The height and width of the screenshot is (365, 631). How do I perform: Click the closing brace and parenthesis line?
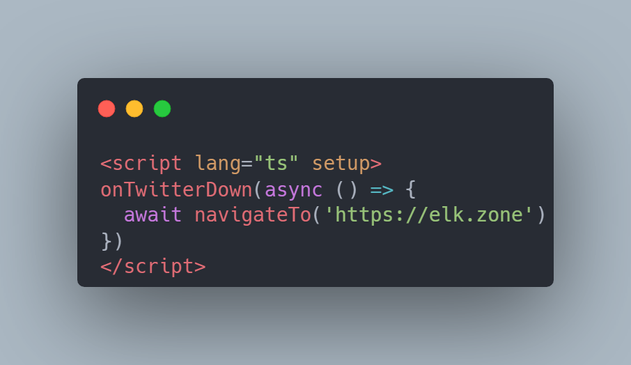(x=111, y=241)
